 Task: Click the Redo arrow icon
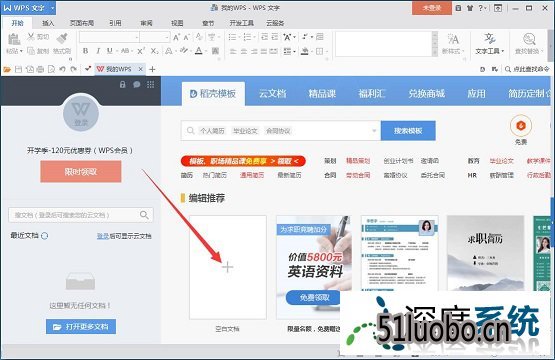pyautogui.click(x=74, y=69)
